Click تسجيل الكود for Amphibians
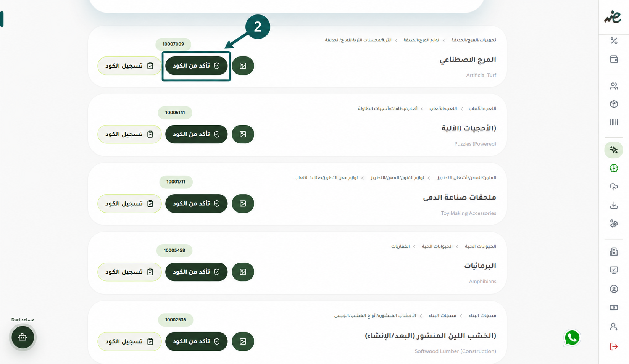 click(x=129, y=272)
